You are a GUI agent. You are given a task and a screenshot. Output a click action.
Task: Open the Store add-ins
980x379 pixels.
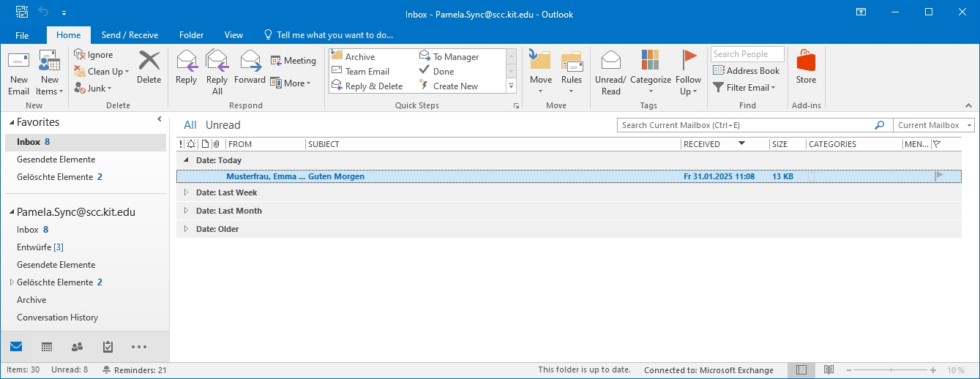pos(806,67)
